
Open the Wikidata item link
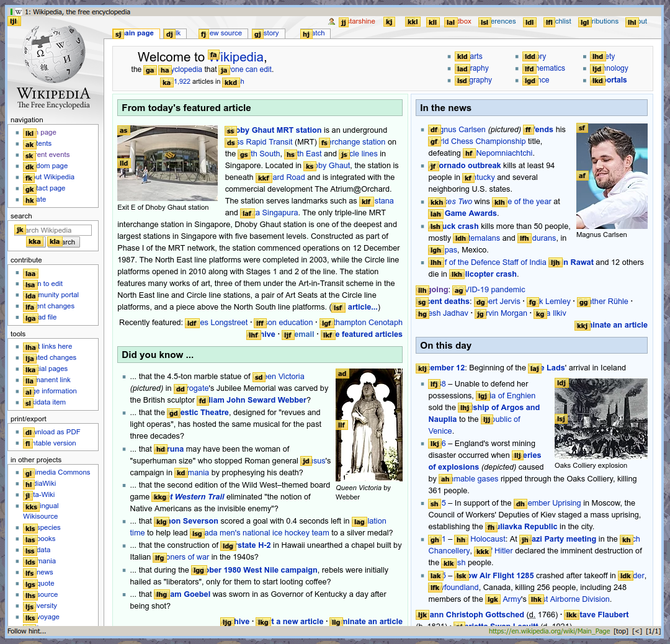(x=45, y=401)
